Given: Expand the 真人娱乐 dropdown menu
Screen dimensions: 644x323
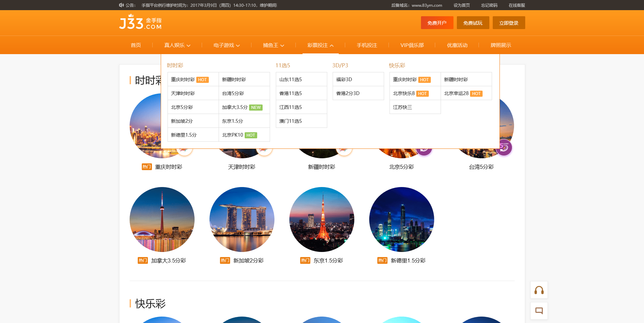Looking at the screenshot, I should (177, 45).
